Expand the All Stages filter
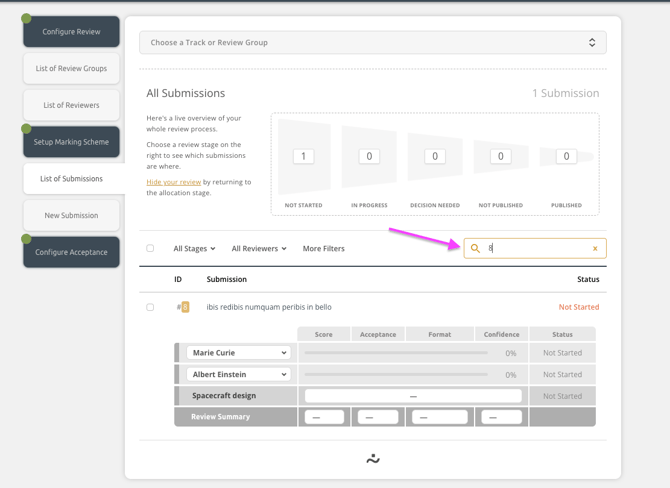The height and width of the screenshot is (488, 670). [194, 249]
